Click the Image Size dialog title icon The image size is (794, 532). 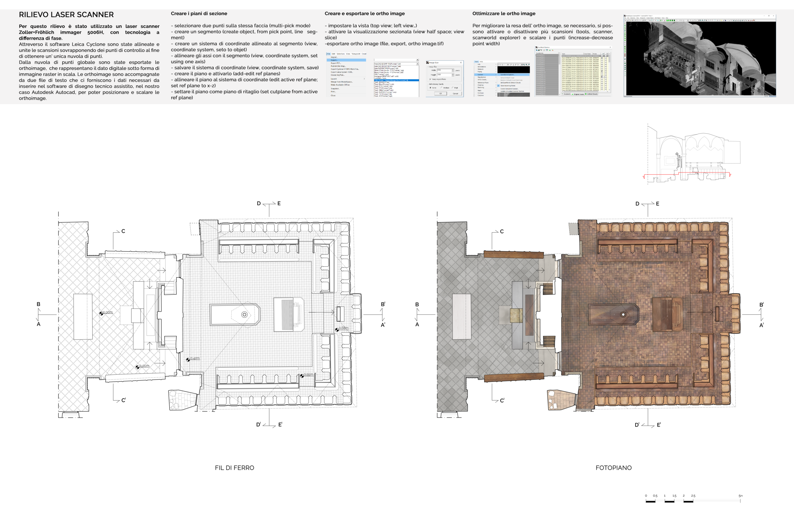pyautogui.click(x=427, y=63)
